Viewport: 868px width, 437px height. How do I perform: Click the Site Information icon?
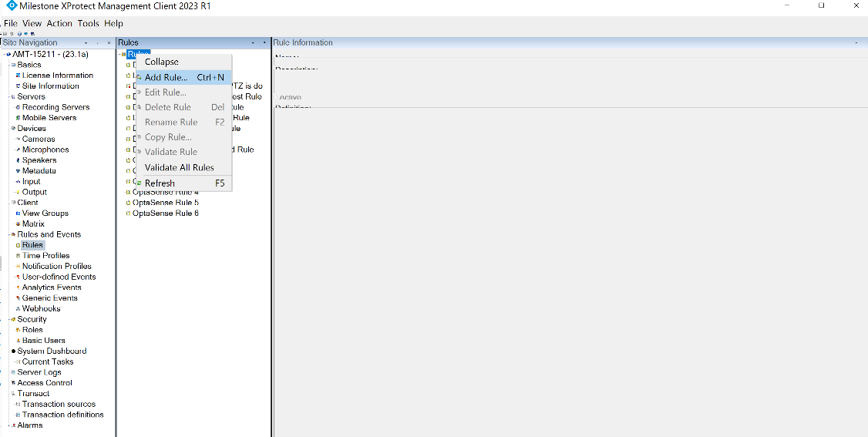(18, 86)
